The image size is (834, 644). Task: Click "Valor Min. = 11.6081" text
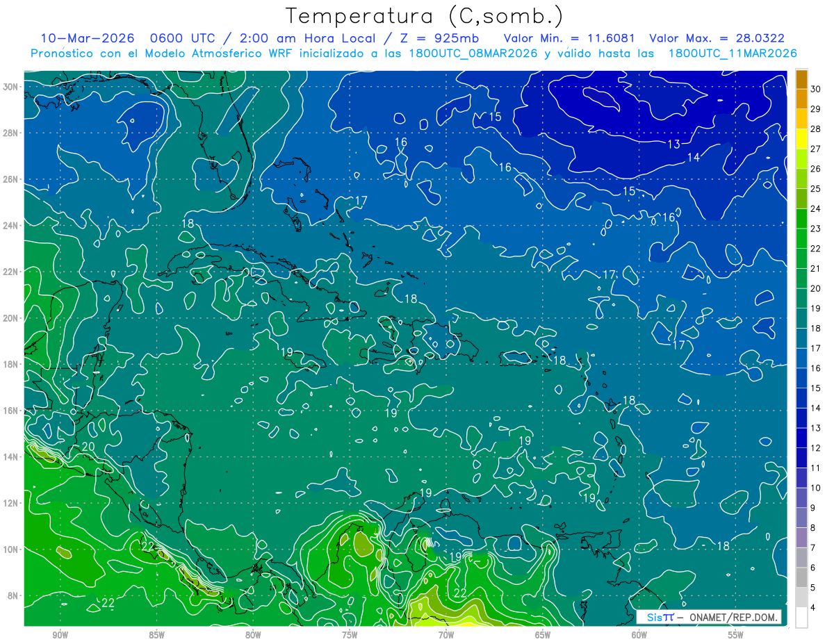[x=569, y=38]
